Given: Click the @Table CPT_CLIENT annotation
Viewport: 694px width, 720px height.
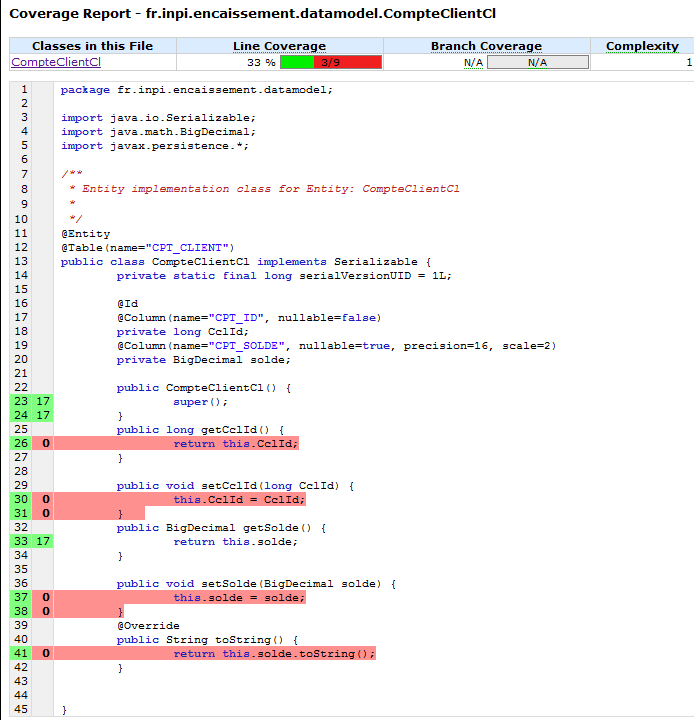Looking at the screenshot, I should (147, 248).
